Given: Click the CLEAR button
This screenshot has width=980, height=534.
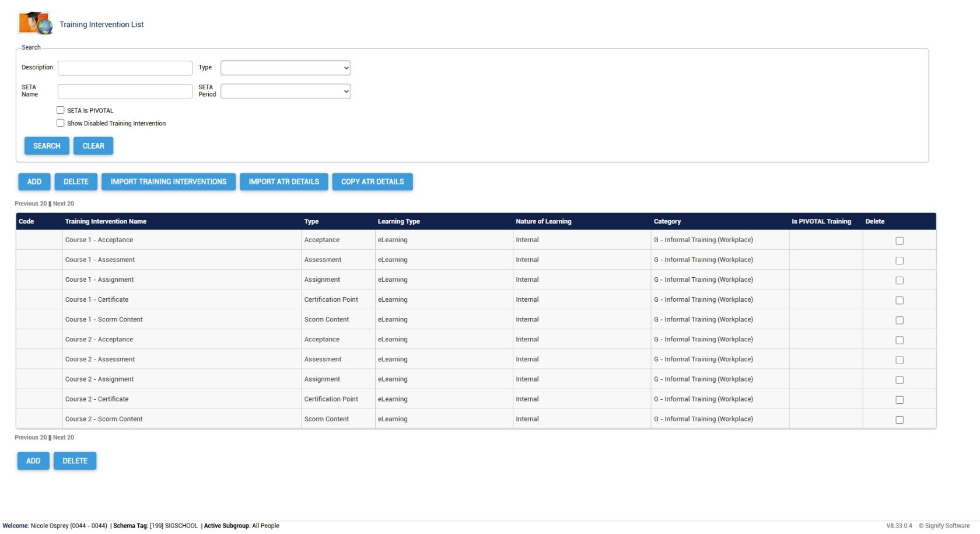Looking at the screenshot, I should [x=93, y=146].
